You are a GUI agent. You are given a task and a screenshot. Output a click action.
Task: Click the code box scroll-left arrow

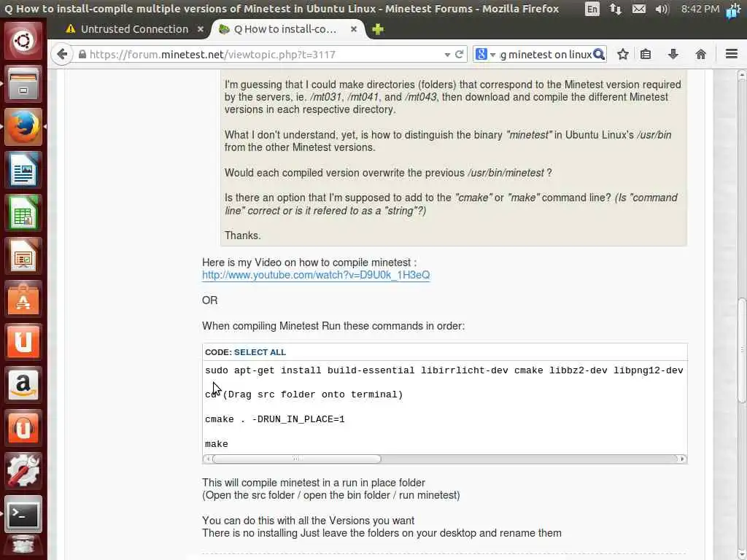click(x=208, y=459)
